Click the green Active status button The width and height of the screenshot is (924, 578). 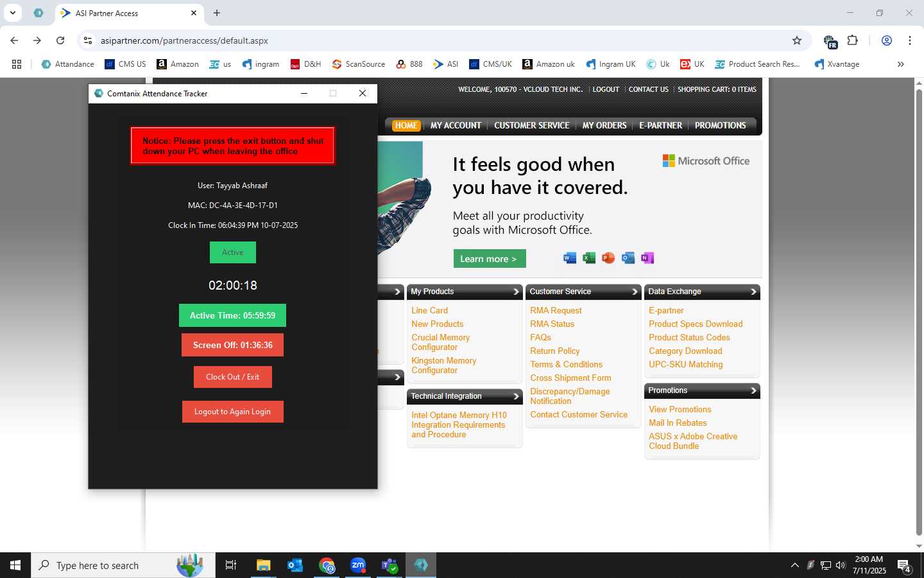(x=232, y=252)
